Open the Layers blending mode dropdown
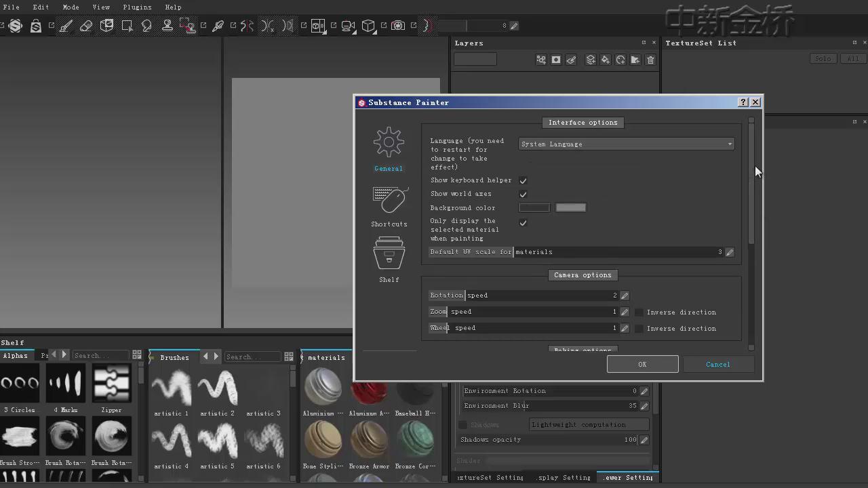Screen dimensions: 868x488 tap(475, 60)
